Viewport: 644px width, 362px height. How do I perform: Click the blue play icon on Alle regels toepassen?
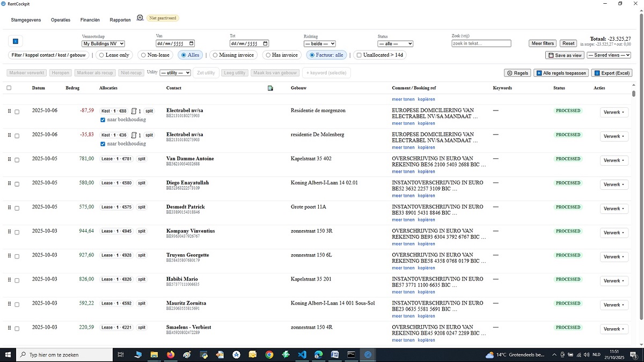(x=539, y=73)
